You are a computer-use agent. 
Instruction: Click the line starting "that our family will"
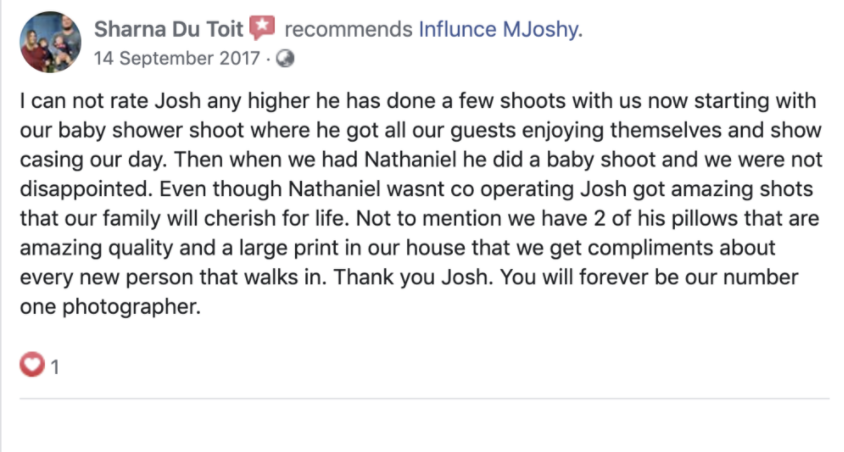pyautogui.click(x=420, y=219)
